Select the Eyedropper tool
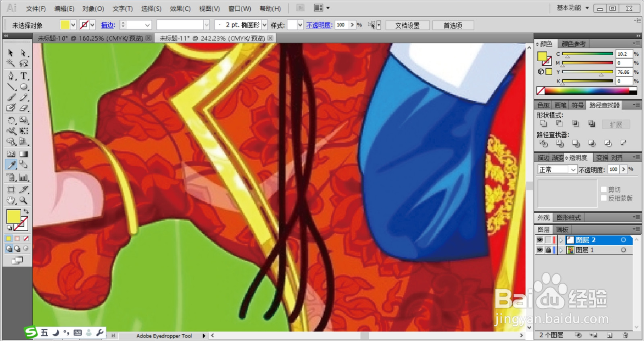The image size is (644, 341). pos(11,165)
